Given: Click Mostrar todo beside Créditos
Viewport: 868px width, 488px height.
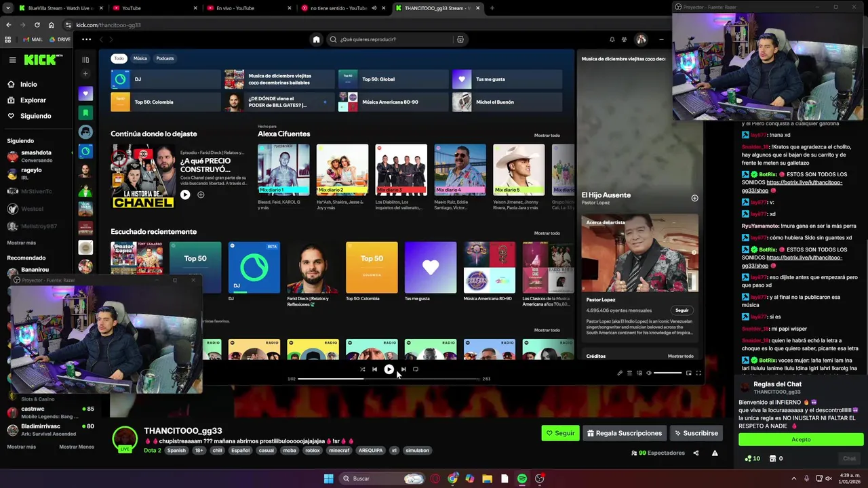Looking at the screenshot, I should point(681,356).
